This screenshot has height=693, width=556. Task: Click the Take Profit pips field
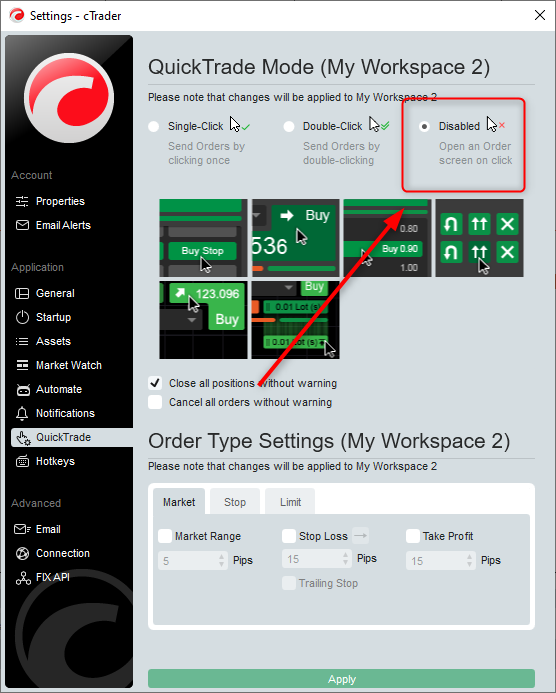pos(441,560)
